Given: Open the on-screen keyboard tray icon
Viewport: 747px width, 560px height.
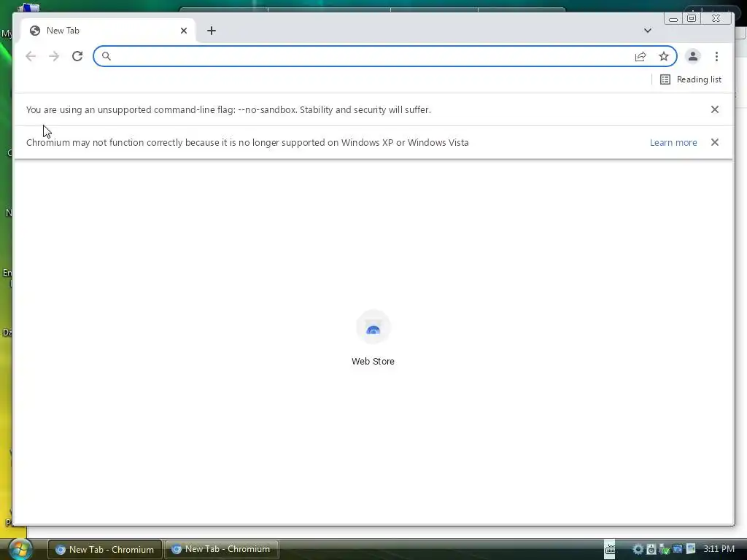Looking at the screenshot, I should (x=611, y=550).
